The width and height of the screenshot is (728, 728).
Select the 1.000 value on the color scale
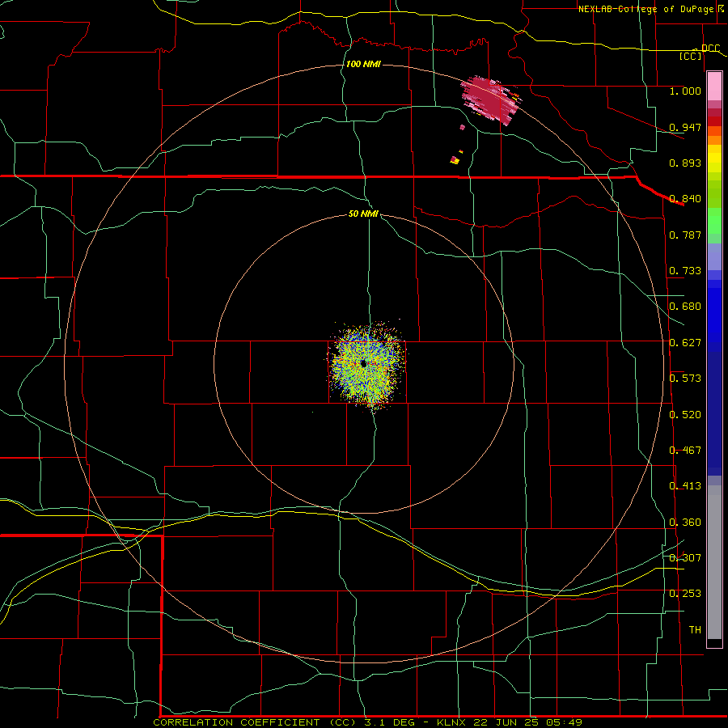tap(685, 91)
